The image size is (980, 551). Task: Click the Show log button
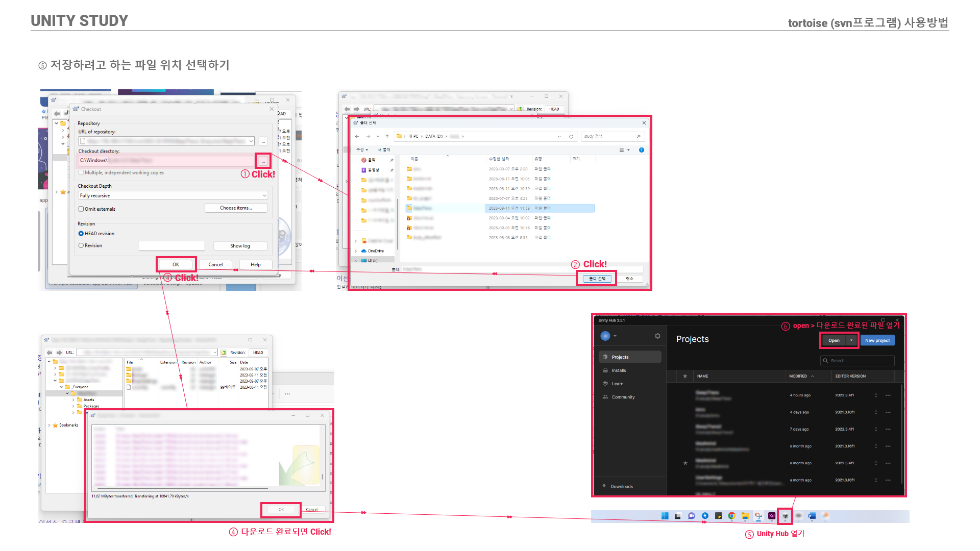240,246
